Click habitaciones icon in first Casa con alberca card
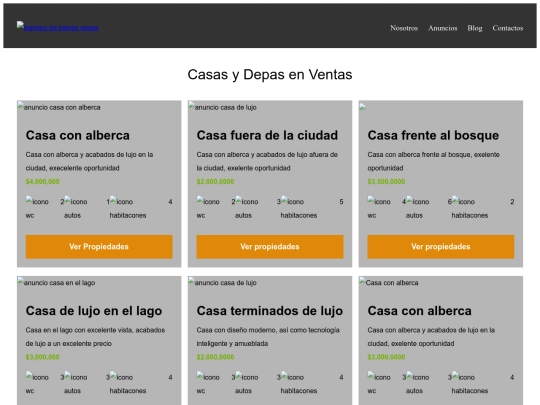Viewport: 540px width, 405px height. (128, 208)
